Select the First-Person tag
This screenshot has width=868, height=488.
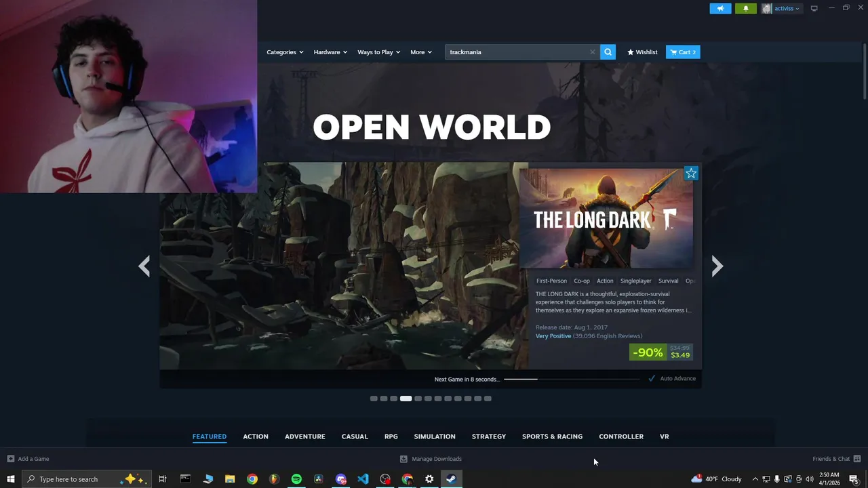click(x=551, y=281)
